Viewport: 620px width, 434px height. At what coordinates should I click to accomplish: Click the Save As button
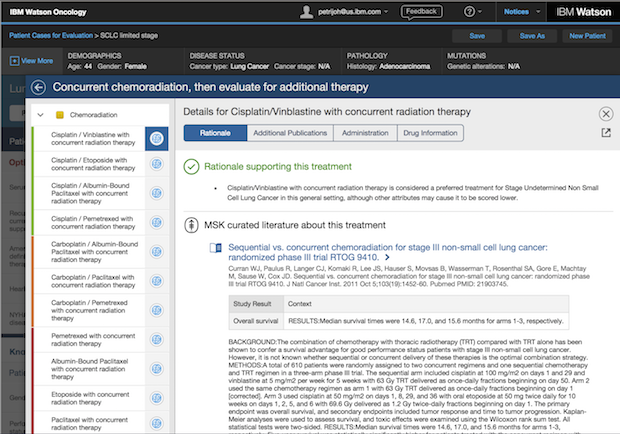532,36
